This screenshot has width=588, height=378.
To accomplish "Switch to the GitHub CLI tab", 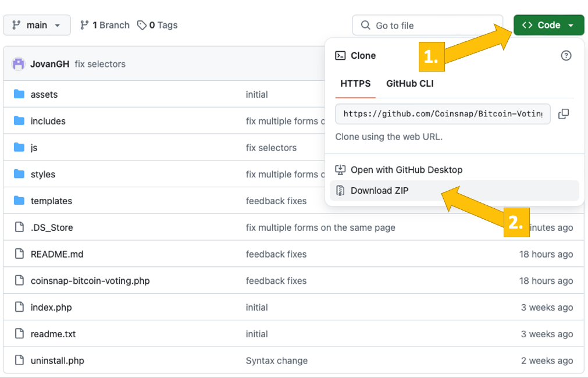I will tap(409, 84).
